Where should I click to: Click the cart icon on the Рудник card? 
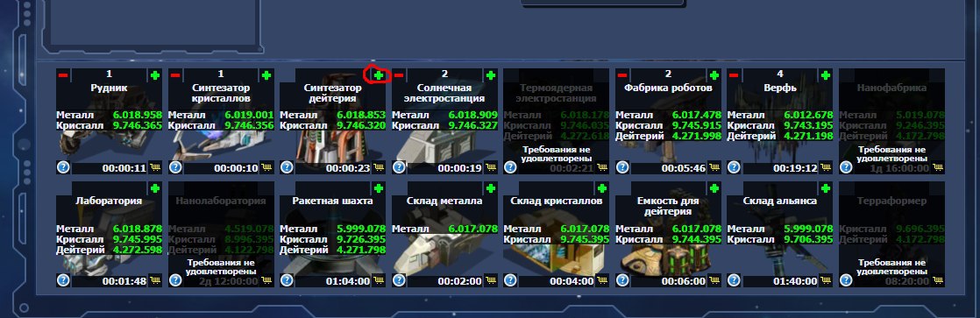[x=155, y=167]
